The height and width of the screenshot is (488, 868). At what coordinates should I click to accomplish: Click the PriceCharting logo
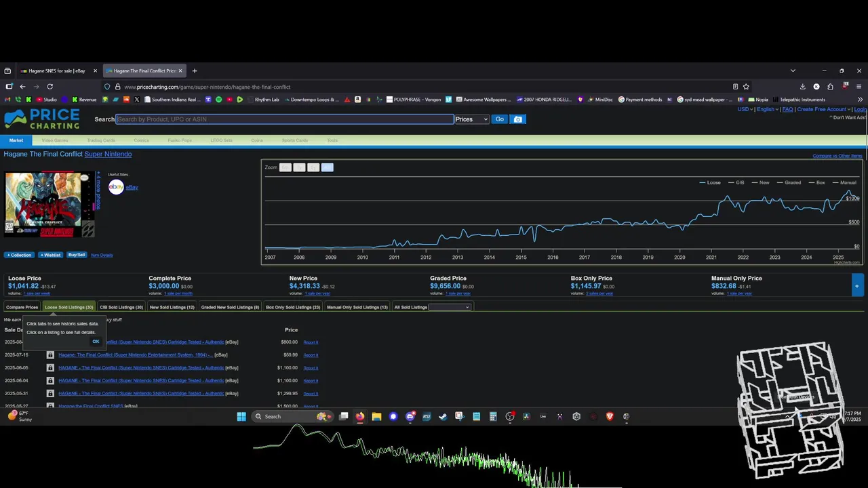click(42, 119)
